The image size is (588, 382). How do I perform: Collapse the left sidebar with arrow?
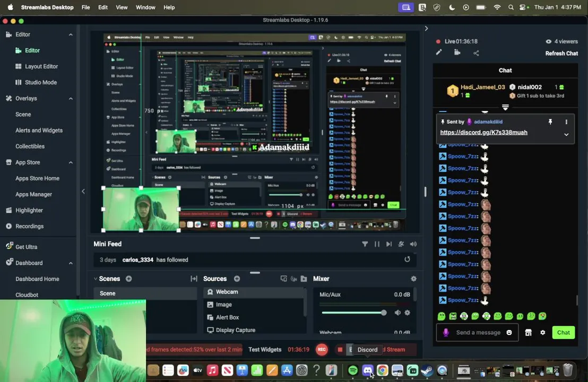(83, 191)
